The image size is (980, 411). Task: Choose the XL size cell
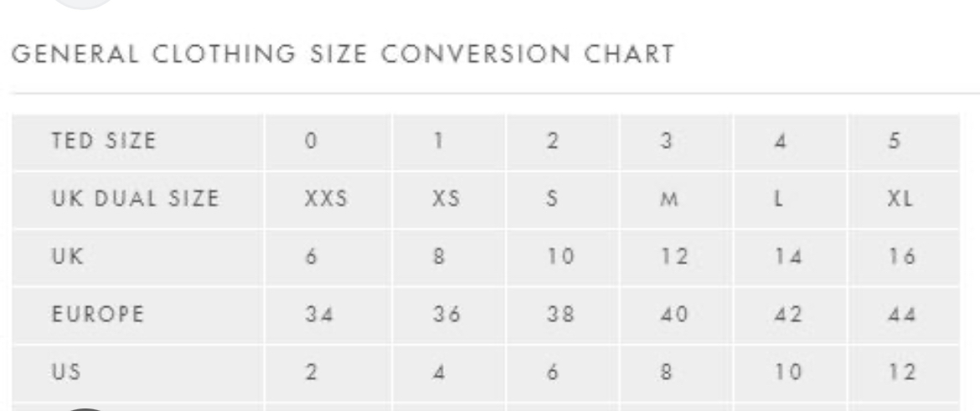(902, 199)
